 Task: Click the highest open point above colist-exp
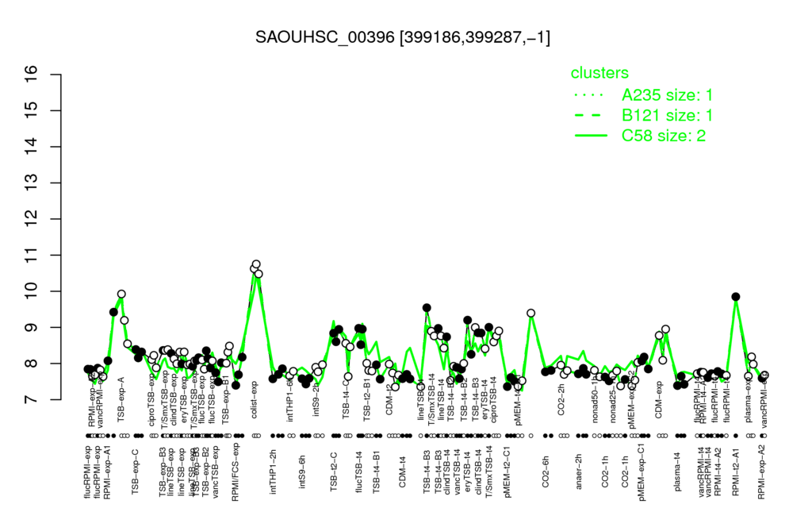256,264
